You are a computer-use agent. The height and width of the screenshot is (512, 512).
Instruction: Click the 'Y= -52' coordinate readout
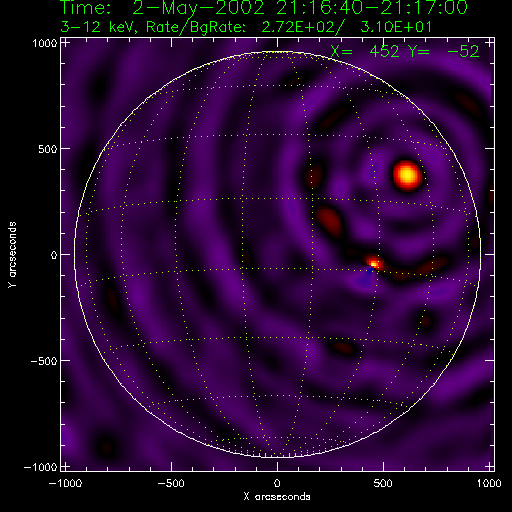pos(444,51)
